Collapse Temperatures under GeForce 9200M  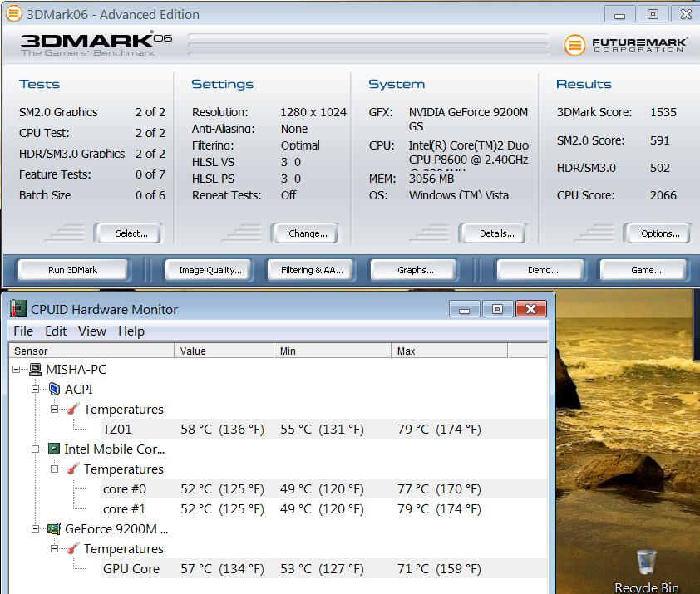click(54, 548)
